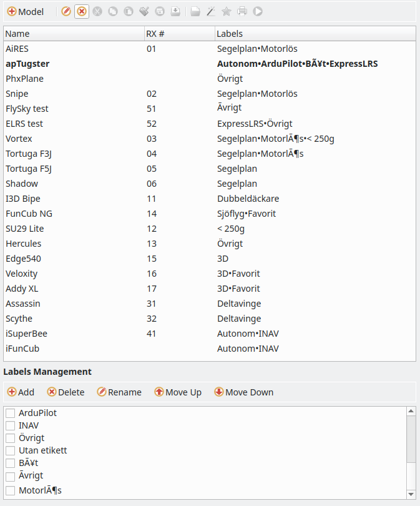Move the selected label down

pyautogui.click(x=243, y=392)
